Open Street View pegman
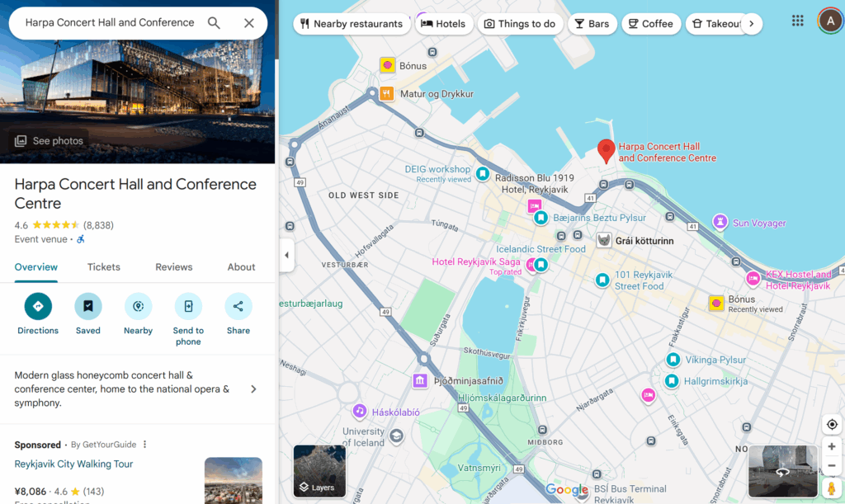 pos(832,488)
